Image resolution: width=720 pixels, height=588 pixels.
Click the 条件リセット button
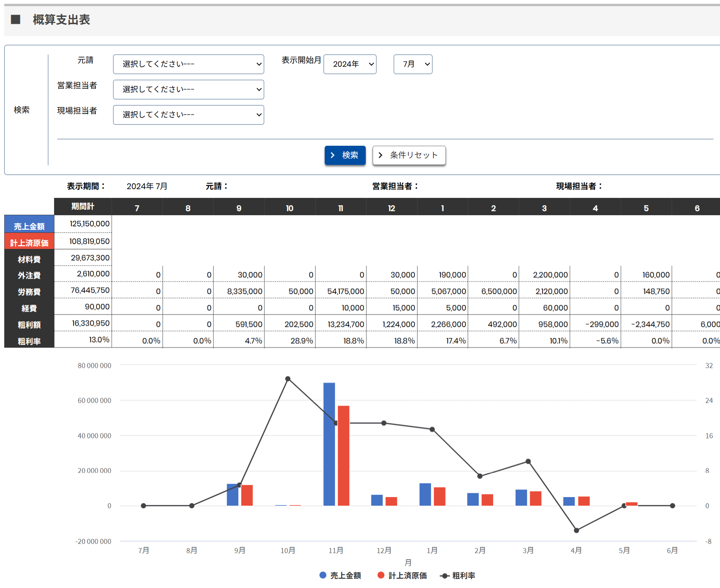point(409,155)
